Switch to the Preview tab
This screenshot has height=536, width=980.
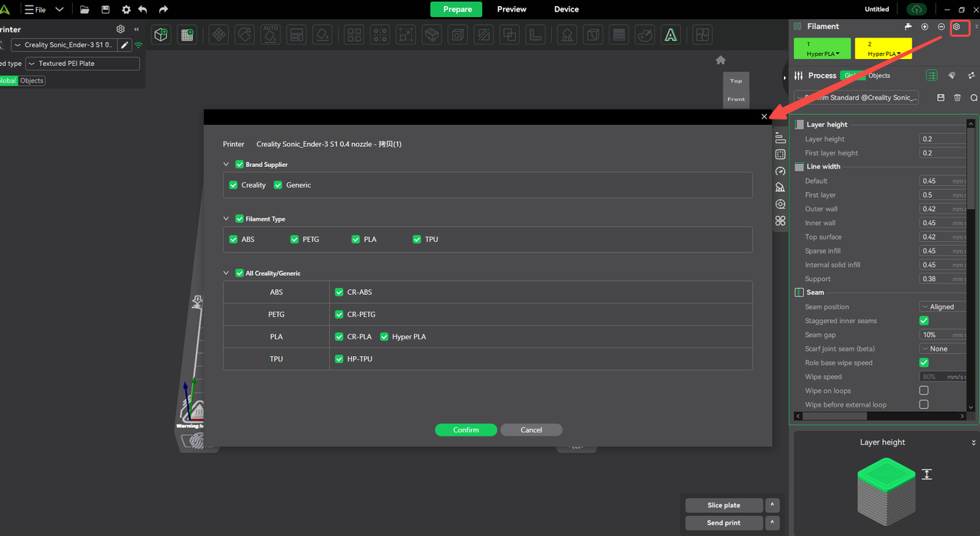[511, 9]
